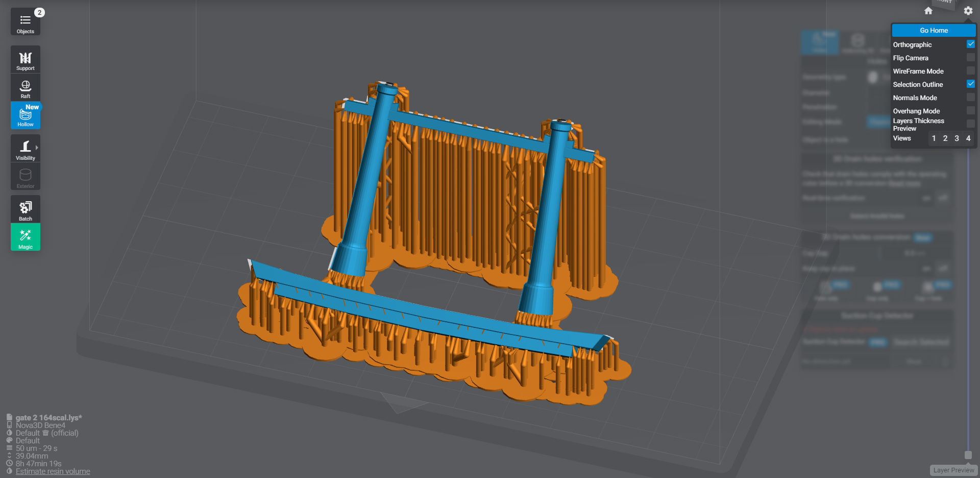Image resolution: width=980 pixels, height=478 pixels.
Task: Select the Visibility tool
Action: 25,149
